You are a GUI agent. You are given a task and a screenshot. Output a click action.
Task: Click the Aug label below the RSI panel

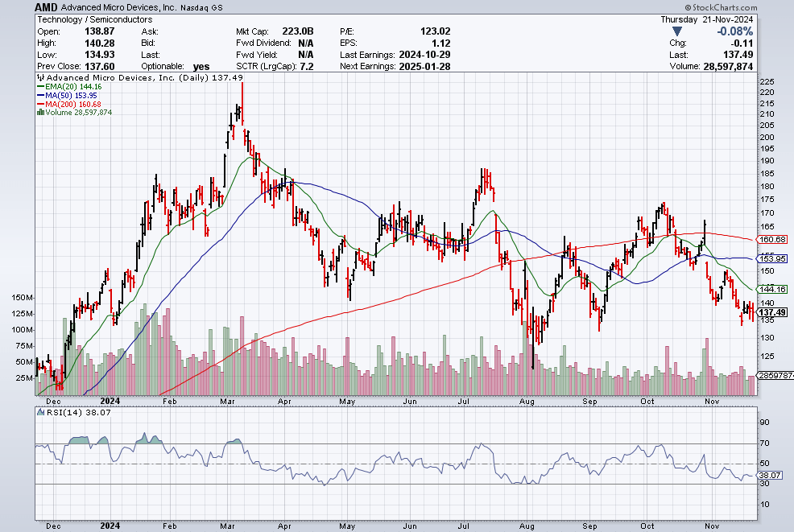pos(527,526)
